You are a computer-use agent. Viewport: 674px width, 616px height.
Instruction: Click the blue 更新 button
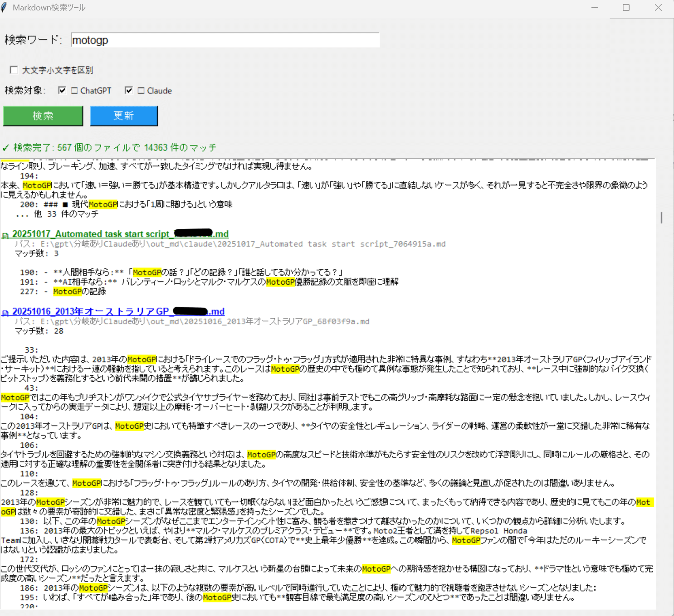click(124, 116)
